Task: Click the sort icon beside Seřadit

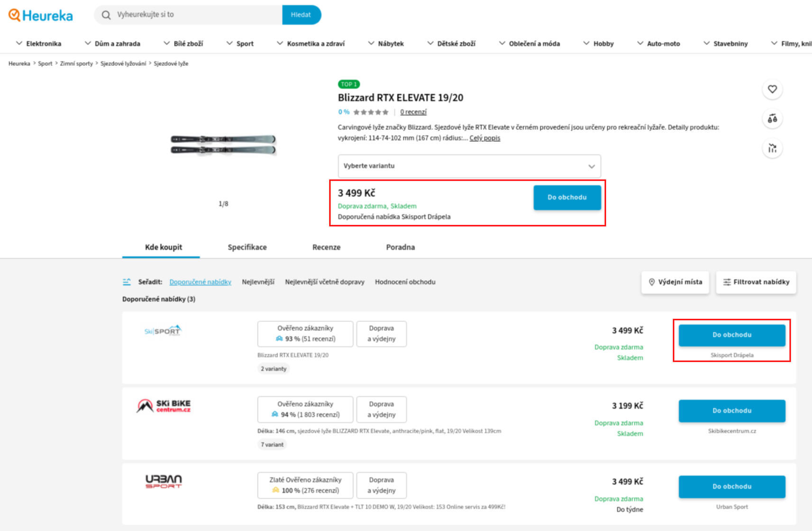Action: coord(127,282)
